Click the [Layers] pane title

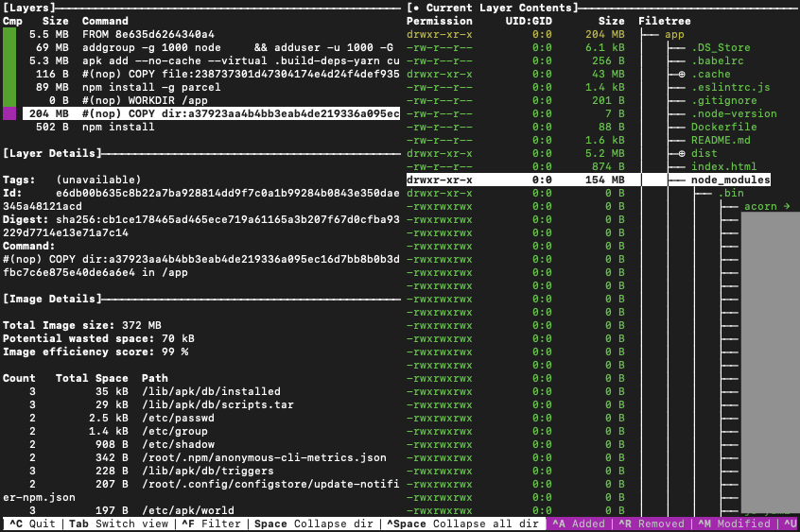tap(28, 9)
